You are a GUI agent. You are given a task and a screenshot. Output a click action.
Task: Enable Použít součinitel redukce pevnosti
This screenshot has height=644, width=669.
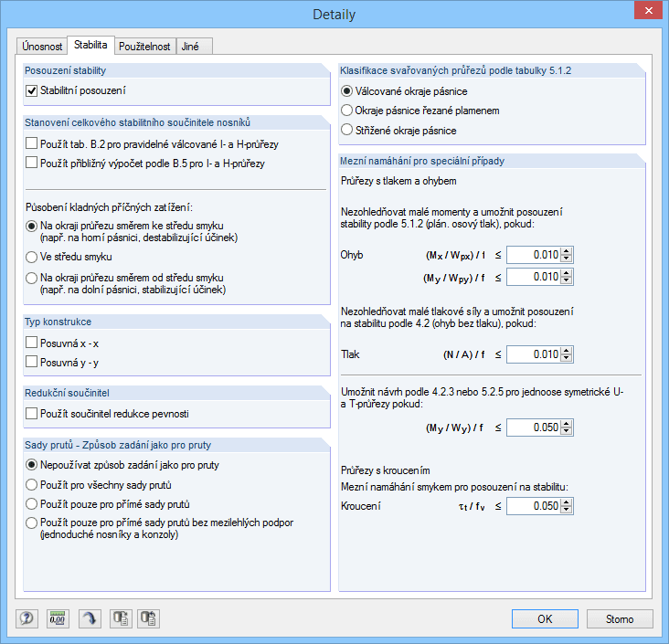point(32,413)
